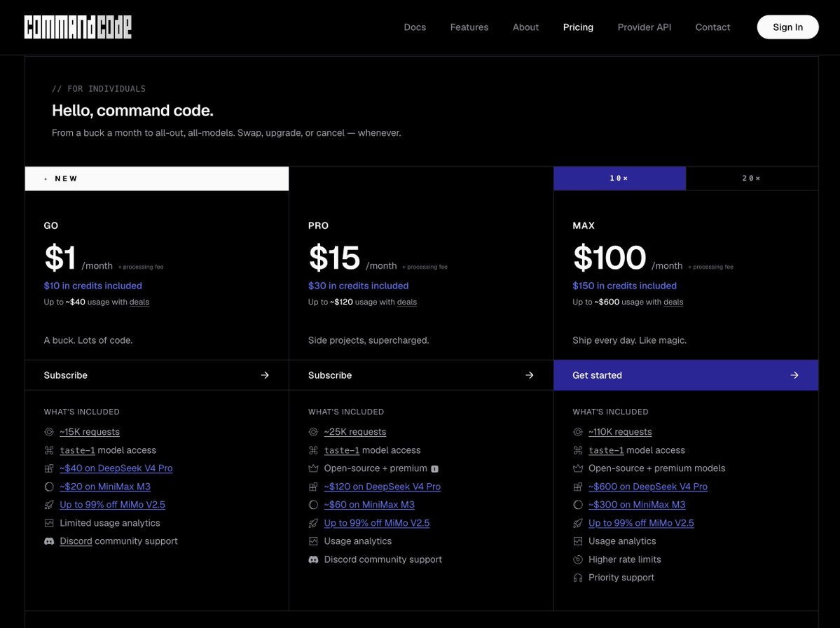
Task: Select the 10× Max tier tab
Action: click(619, 179)
